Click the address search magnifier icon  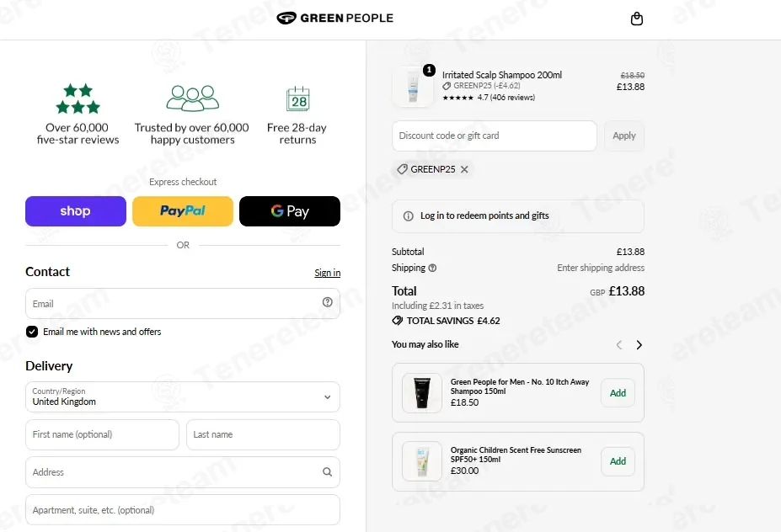(327, 471)
